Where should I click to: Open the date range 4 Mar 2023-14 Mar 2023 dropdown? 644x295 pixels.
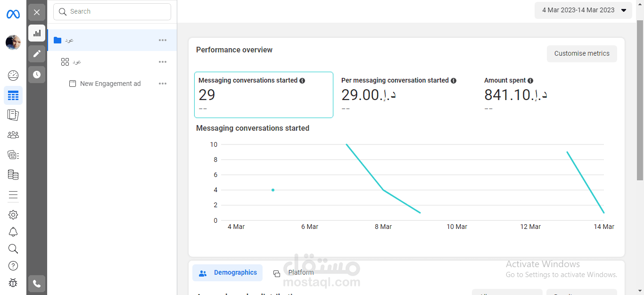(x=583, y=10)
